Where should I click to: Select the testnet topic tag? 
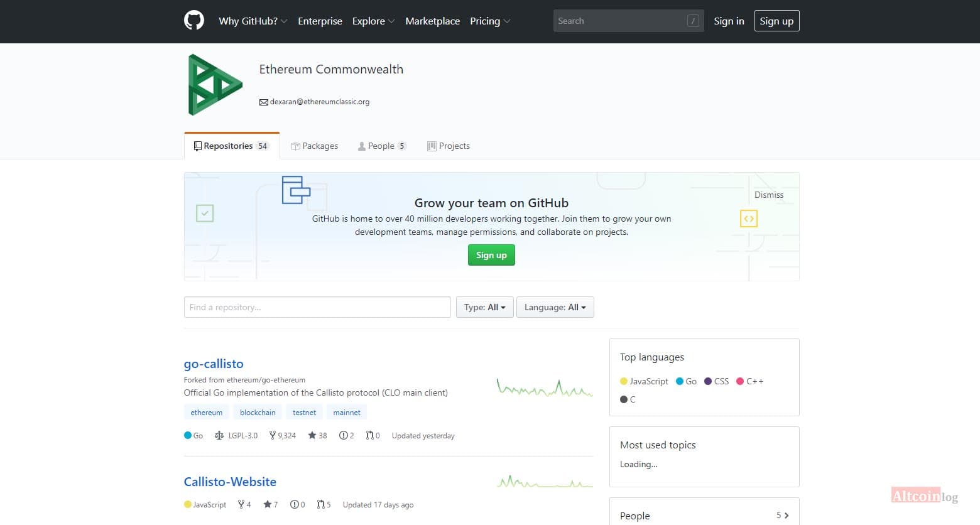click(304, 413)
